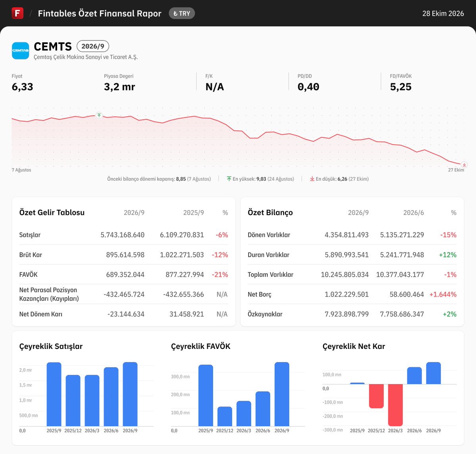Click the +1.644% Net Borç change
Screen dimensions: 476x454
pyautogui.click(x=443, y=294)
